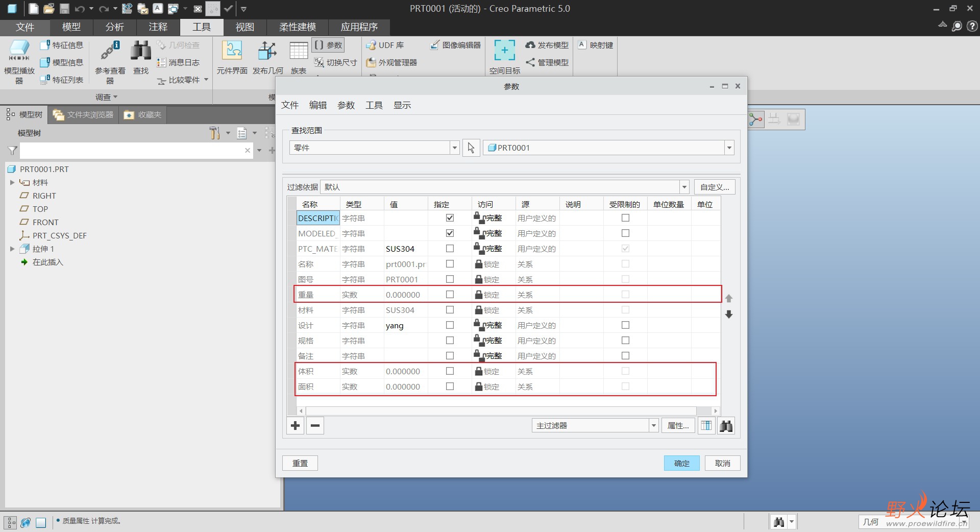Open 特征列表 feature list
The height and width of the screenshot is (532, 980).
coord(61,80)
